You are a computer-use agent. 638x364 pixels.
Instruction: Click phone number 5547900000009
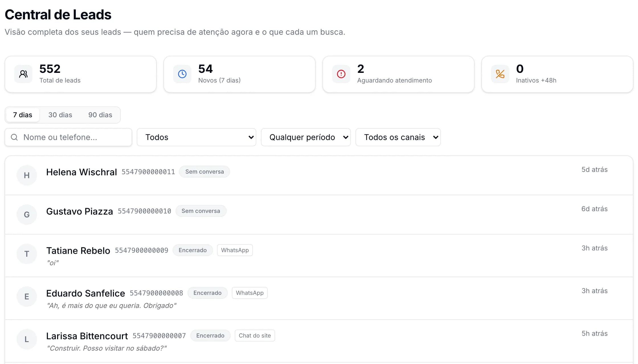coord(142,250)
